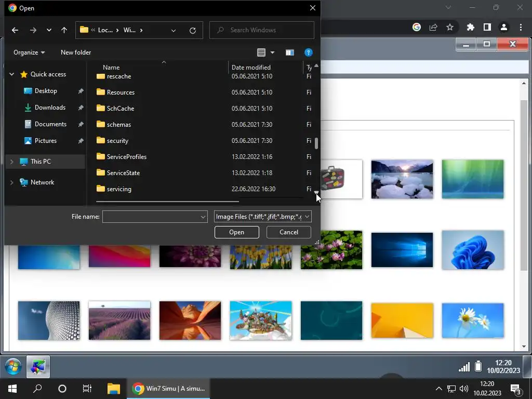532x399 pixels.
Task: Click the Back arrow in Open dialog
Action: click(15, 30)
